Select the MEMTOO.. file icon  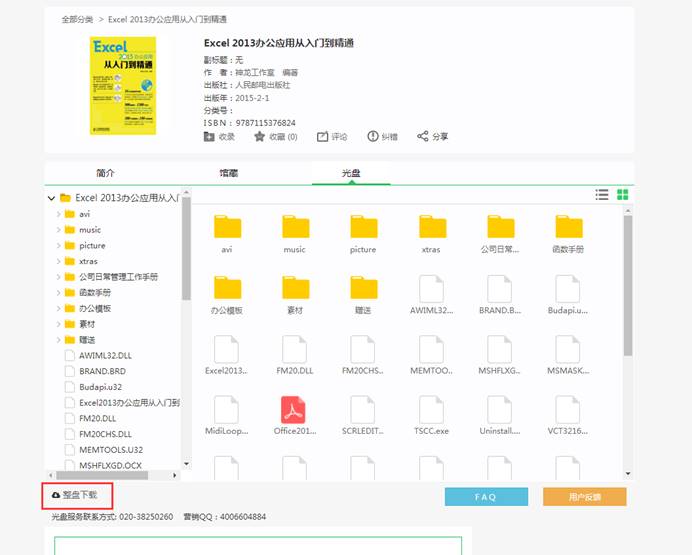431,349
